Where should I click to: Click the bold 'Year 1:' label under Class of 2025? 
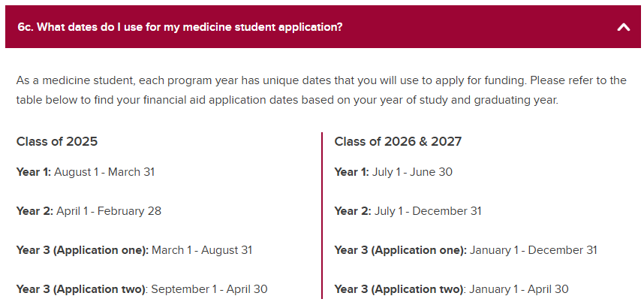coord(34,172)
